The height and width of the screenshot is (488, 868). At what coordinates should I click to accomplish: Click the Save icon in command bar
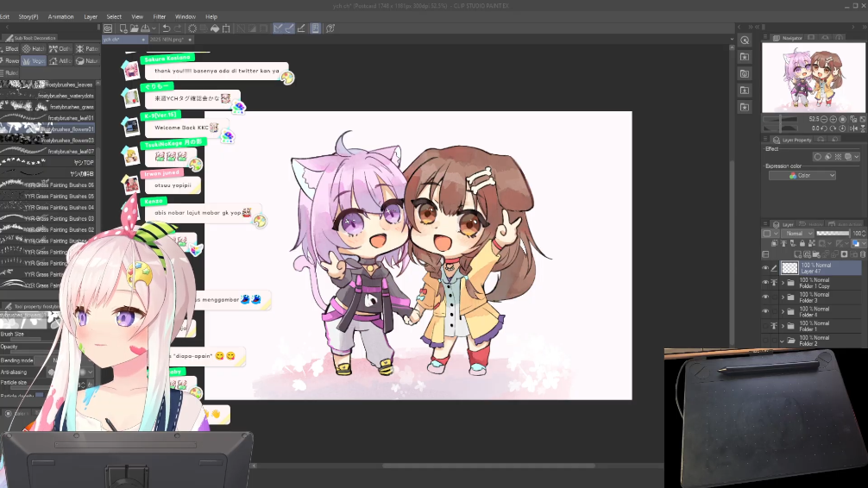(x=145, y=28)
